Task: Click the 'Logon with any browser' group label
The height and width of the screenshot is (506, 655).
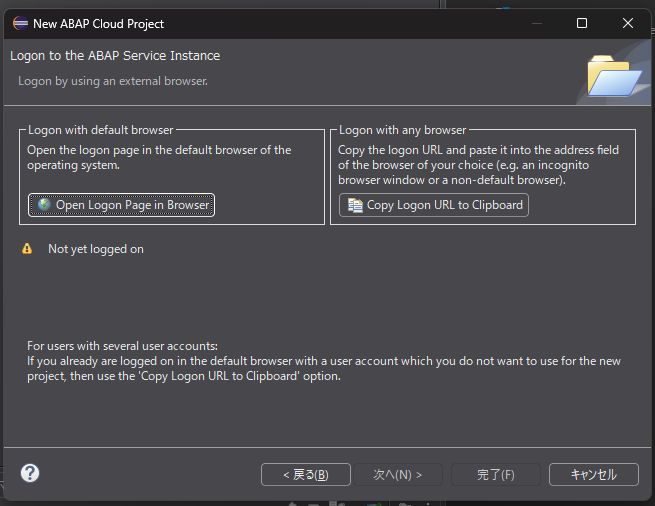Action: click(402, 130)
